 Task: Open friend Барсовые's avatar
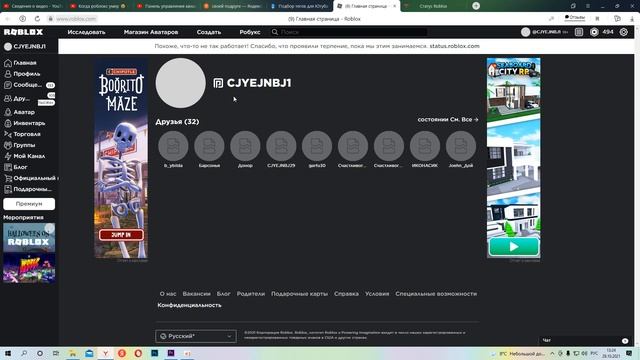click(x=209, y=146)
